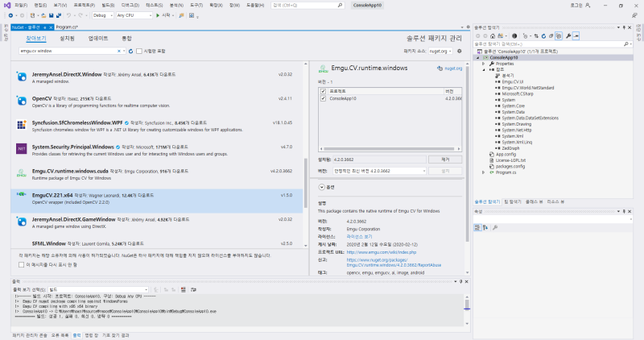Open Properties wrench icon in Solution Explorer toolbar

(568, 36)
